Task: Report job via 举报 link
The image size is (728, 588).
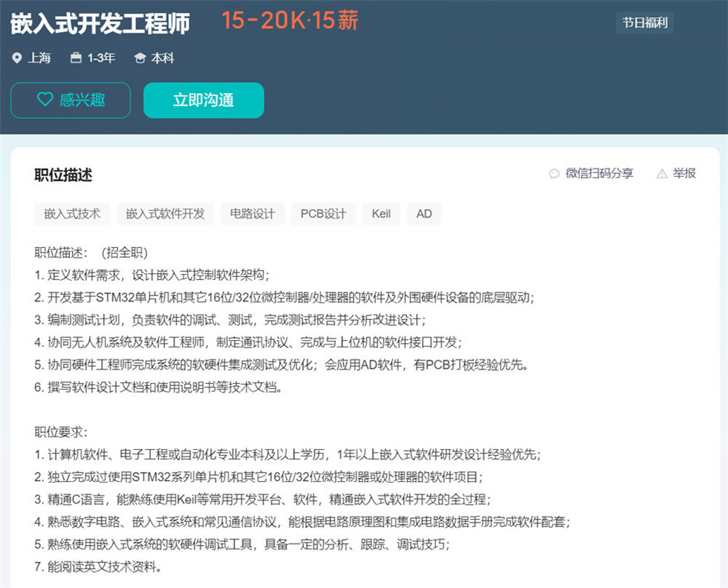Action: click(684, 174)
